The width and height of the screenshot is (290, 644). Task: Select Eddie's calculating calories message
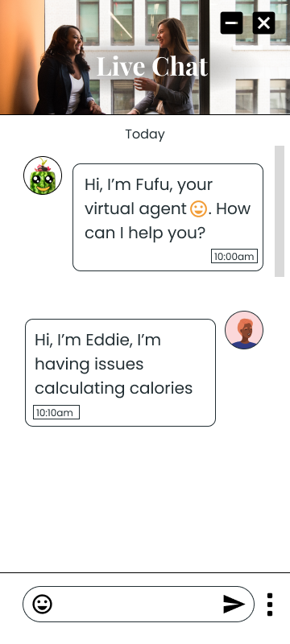(x=120, y=373)
